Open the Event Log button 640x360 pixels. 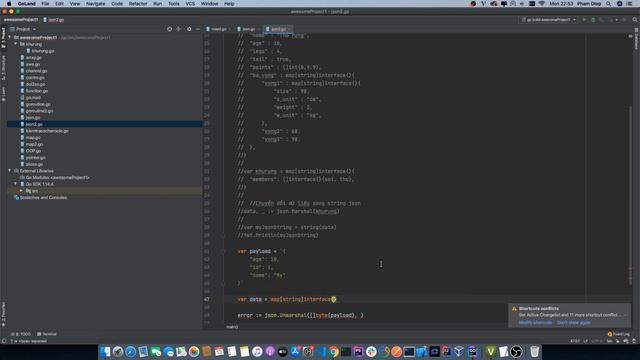coord(618,334)
